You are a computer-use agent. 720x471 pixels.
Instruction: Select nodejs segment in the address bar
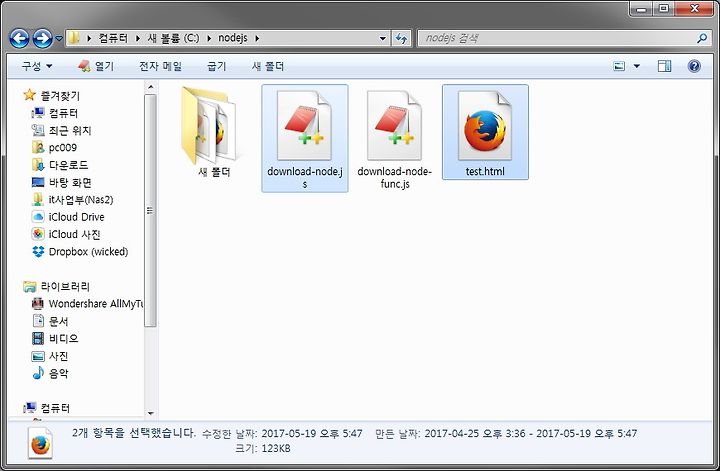pyautogui.click(x=232, y=38)
